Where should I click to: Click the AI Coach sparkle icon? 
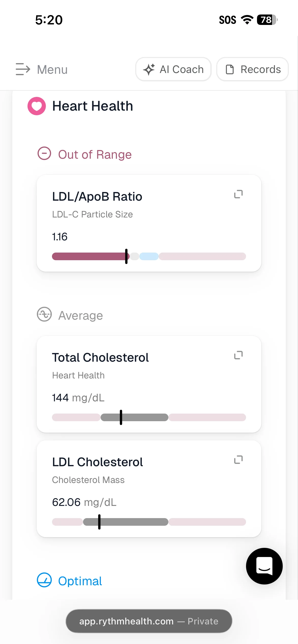point(149,69)
